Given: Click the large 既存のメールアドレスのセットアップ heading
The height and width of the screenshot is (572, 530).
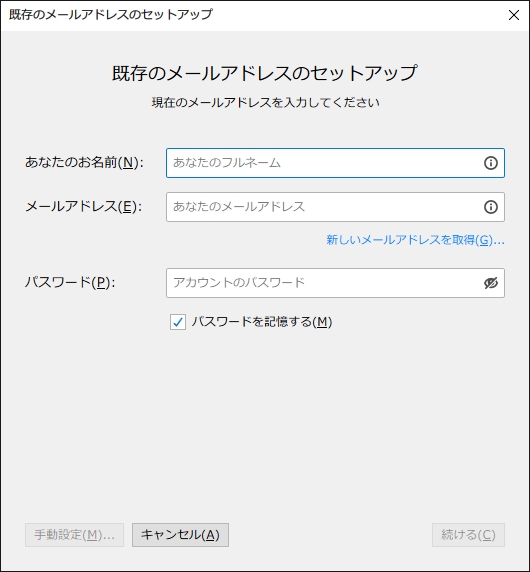Looking at the screenshot, I should (x=264, y=73).
